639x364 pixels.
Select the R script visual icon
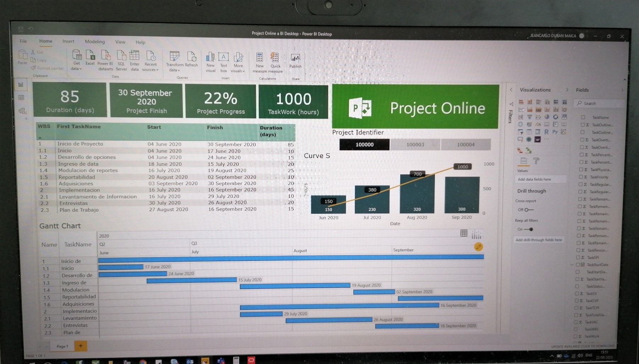pos(546,132)
